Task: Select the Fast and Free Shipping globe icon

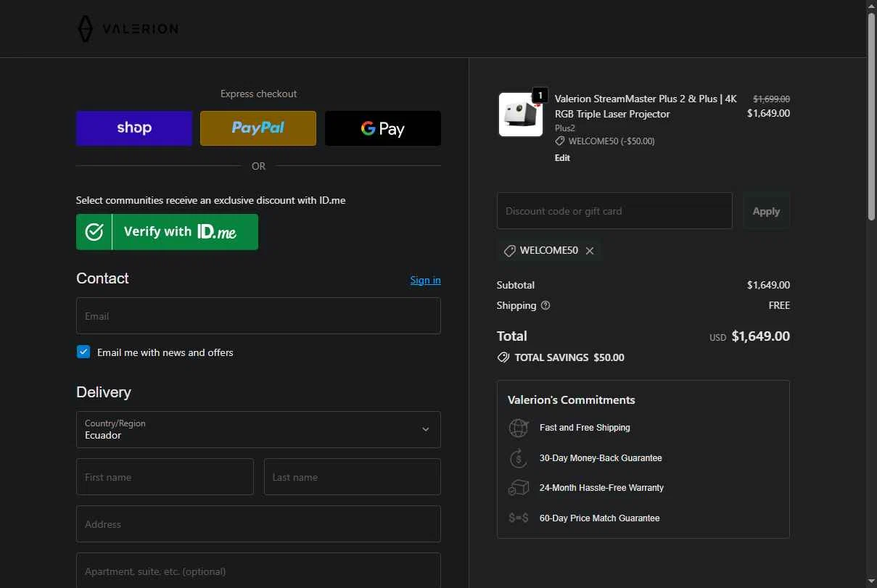Action: (x=519, y=428)
